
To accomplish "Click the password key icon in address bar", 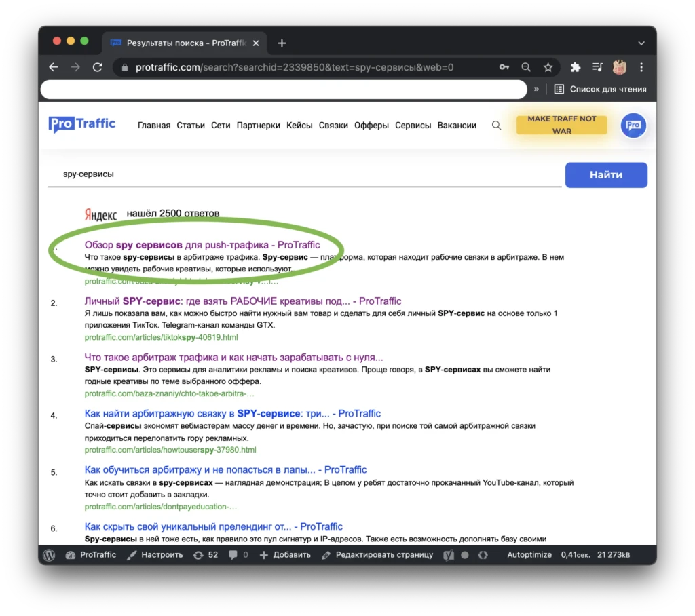I will click(504, 67).
